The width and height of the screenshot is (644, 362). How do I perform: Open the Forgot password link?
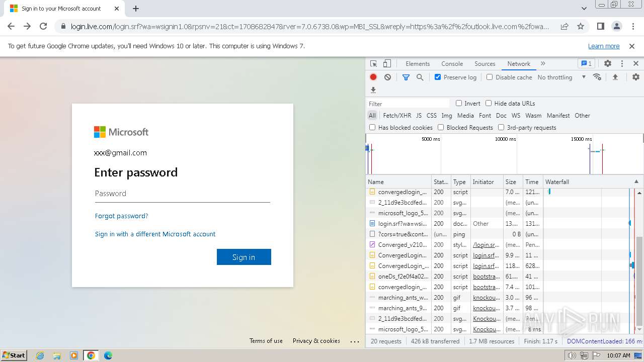point(122,216)
